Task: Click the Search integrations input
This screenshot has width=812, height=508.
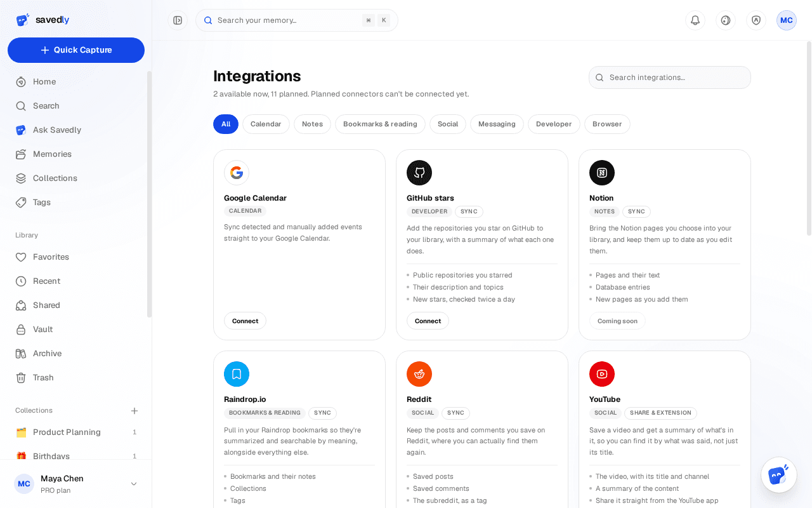Action: (x=670, y=77)
